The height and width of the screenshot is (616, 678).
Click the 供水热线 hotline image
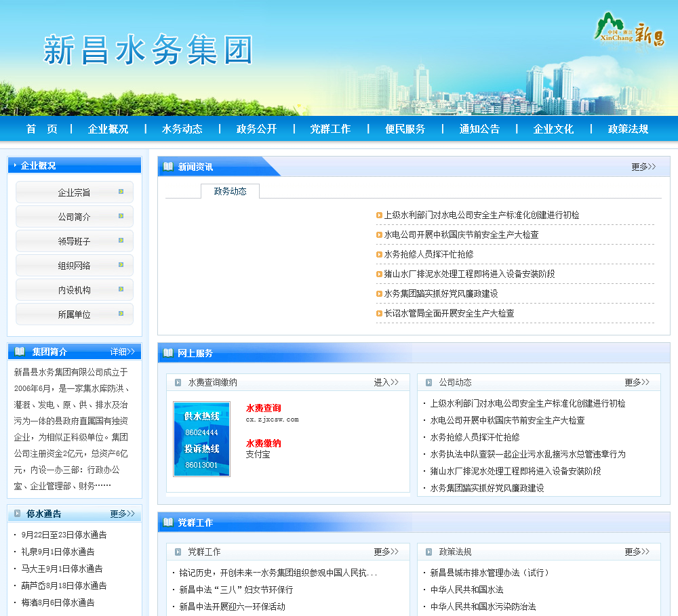[201, 439]
